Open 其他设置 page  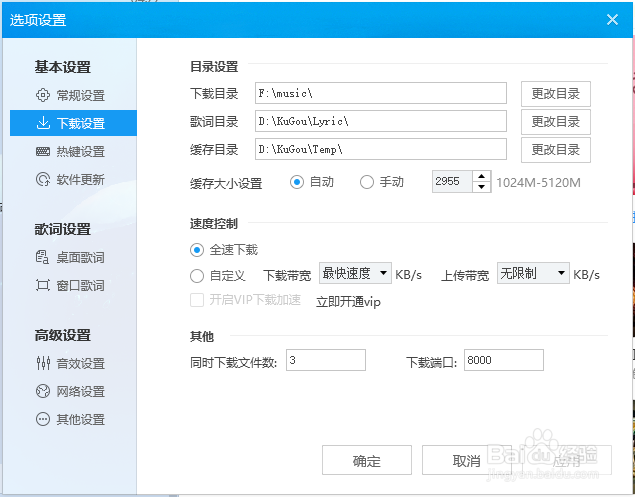click(x=73, y=419)
